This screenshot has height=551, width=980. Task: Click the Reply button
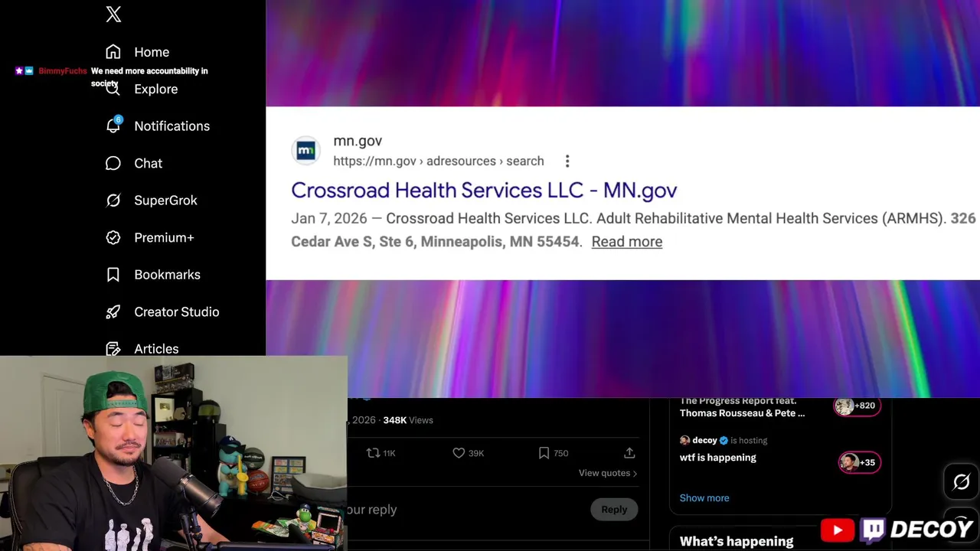[614, 510]
